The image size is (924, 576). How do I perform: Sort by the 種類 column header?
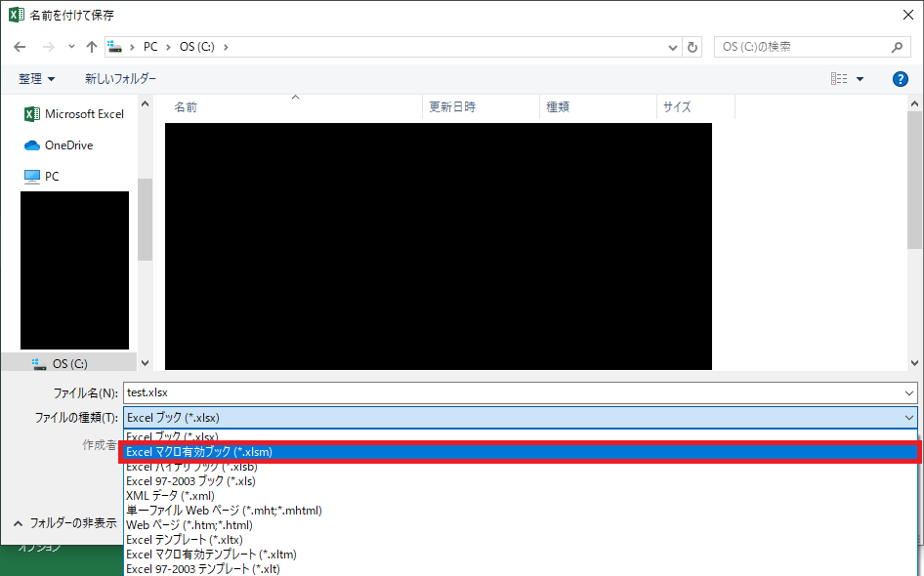coord(598,107)
